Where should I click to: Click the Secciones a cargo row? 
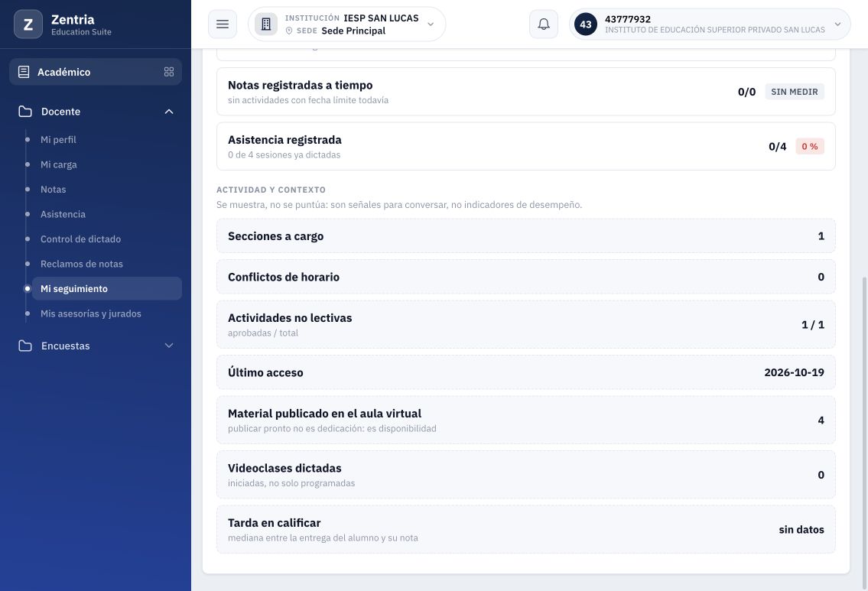pyautogui.click(x=526, y=235)
